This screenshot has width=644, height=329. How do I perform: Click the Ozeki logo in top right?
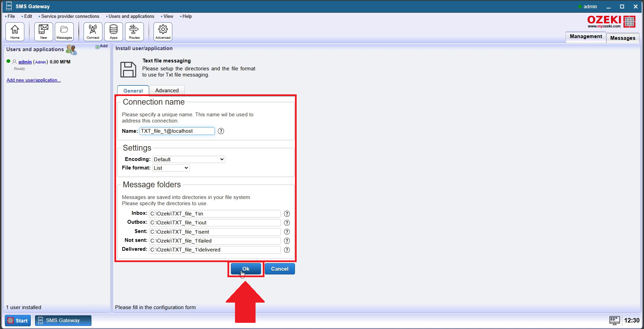(611, 22)
